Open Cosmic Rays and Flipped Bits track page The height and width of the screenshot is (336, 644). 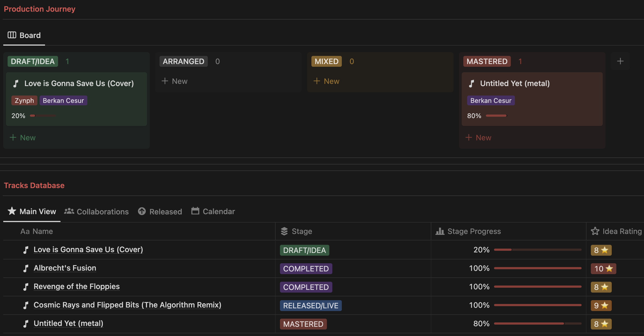tap(127, 305)
